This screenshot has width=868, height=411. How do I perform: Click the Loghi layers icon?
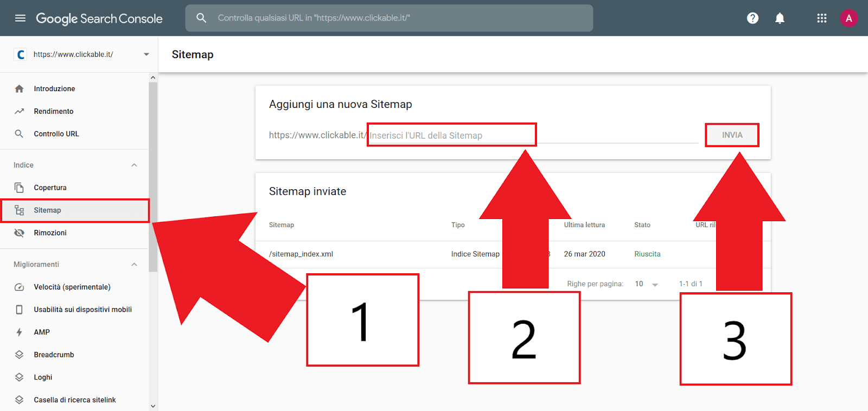pos(19,377)
